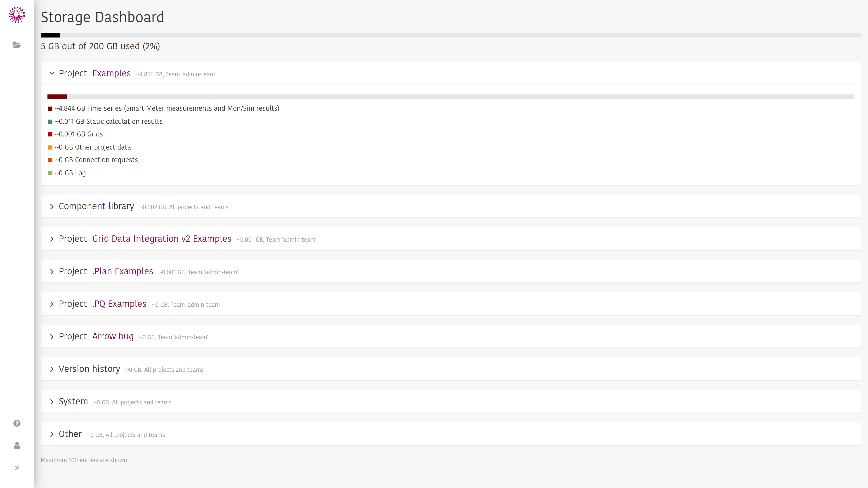
Task: Click '5 GB out of 200 GB used (2%)' text
Action: pyautogui.click(x=100, y=46)
